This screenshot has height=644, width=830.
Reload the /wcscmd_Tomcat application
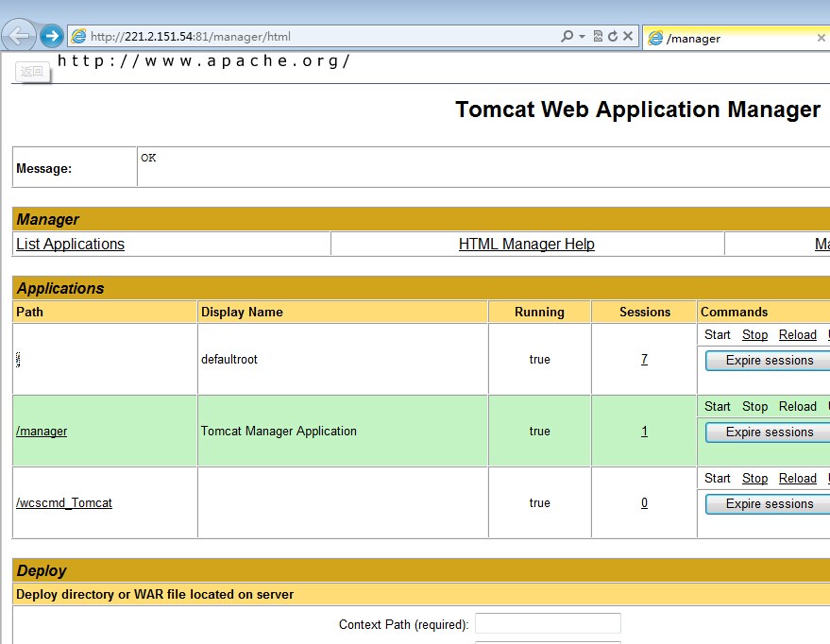click(x=798, y=479)
